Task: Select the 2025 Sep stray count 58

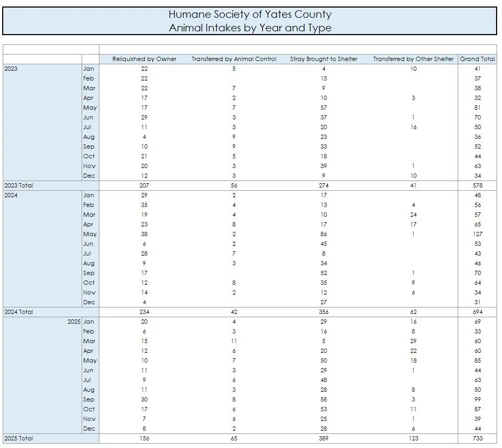Action: (x=324, y=399)
